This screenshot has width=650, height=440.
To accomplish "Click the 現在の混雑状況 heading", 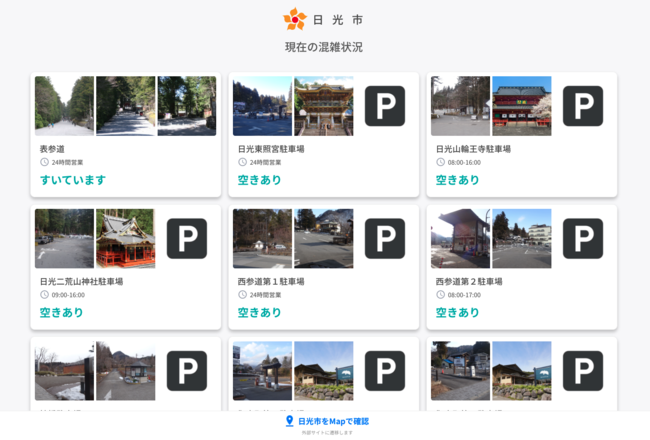I will pyautogui.click(x=324, y=47).
